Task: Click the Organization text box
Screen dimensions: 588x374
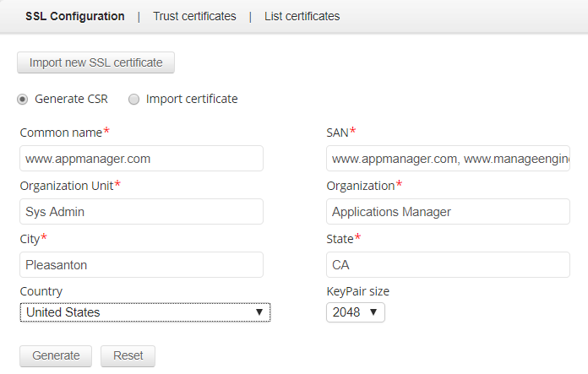Action: pos(448,212)
